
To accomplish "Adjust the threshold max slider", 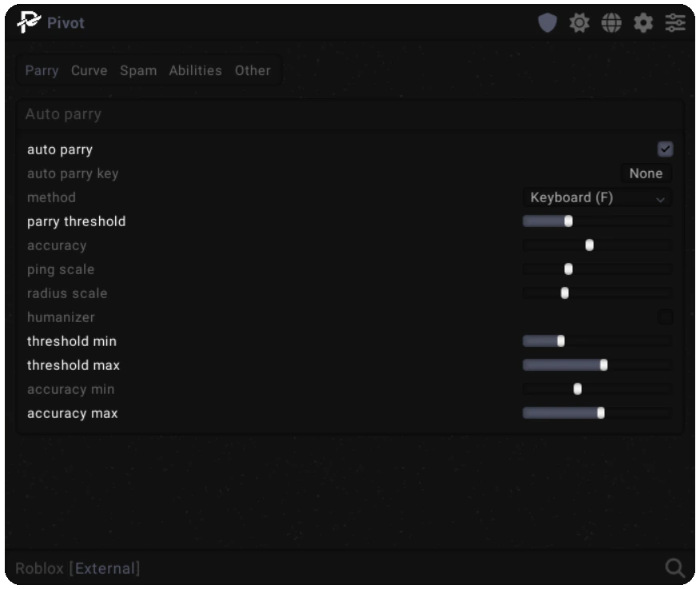I will 598,365.
